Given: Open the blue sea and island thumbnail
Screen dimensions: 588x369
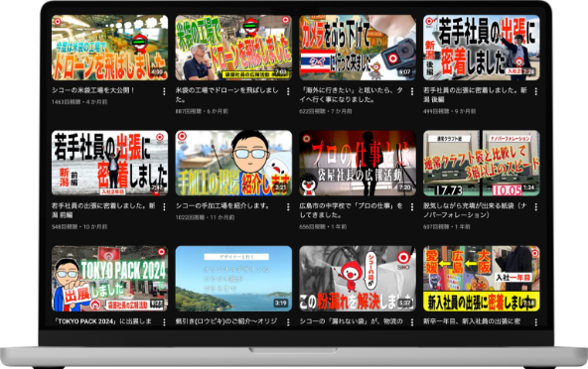Looking at the screenshot, I should tap(233, 279).
